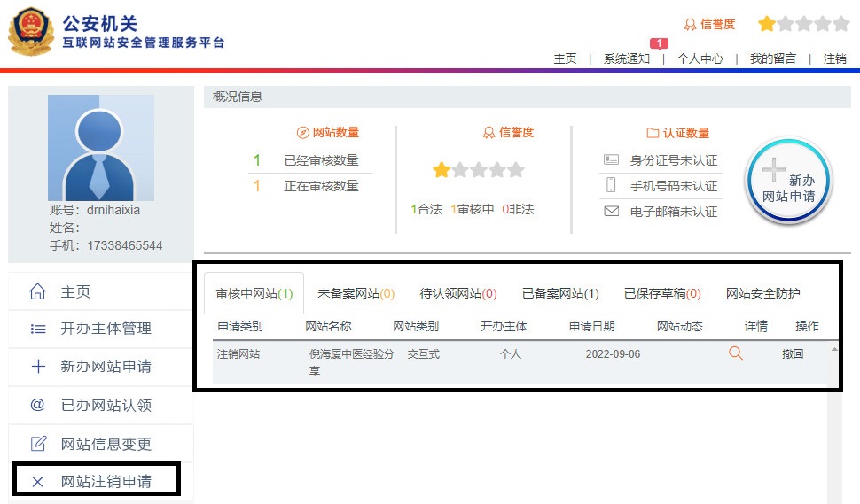Switch to 网站安全防护 tab
This screenshot has height=504, width=860.
(x=763, y=294)
